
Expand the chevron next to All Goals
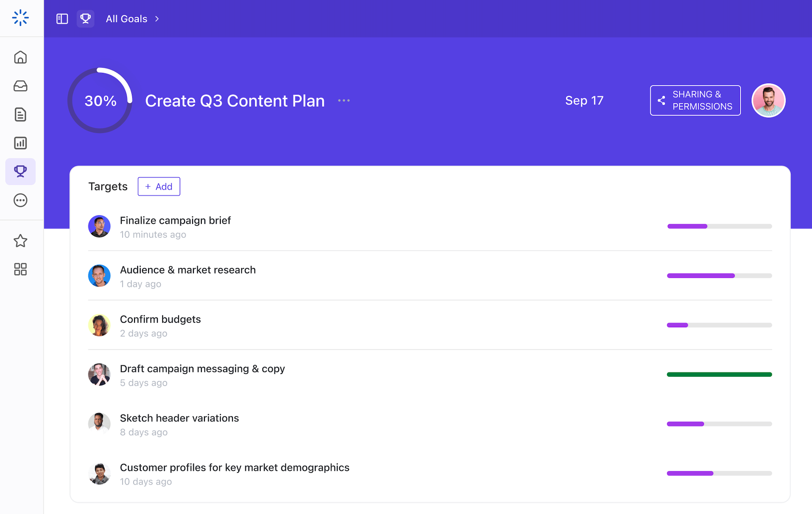157,19
